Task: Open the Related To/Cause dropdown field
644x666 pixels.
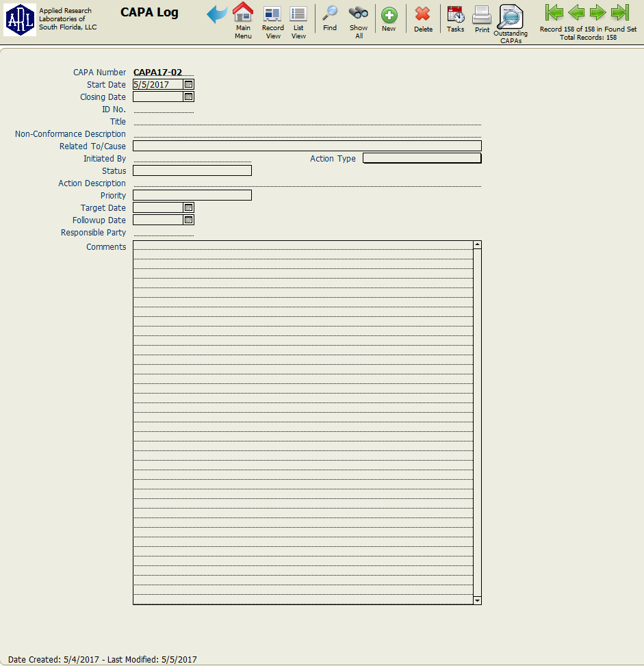Action: [307, 146]
